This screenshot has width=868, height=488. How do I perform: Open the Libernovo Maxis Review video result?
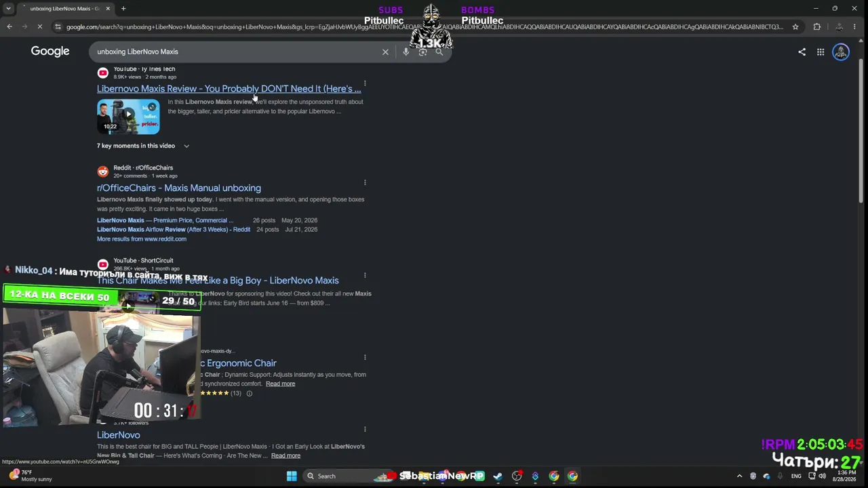click(x=229, y=89)
